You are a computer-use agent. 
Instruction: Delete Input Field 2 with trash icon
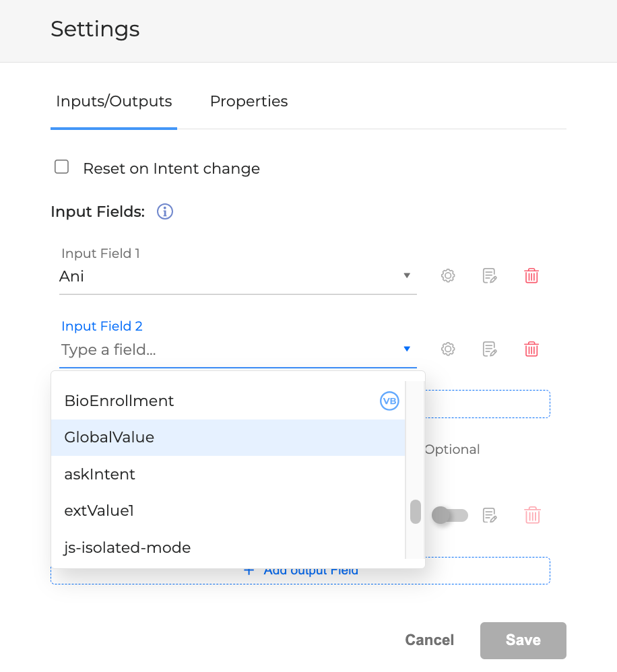[x=531, y=349]
